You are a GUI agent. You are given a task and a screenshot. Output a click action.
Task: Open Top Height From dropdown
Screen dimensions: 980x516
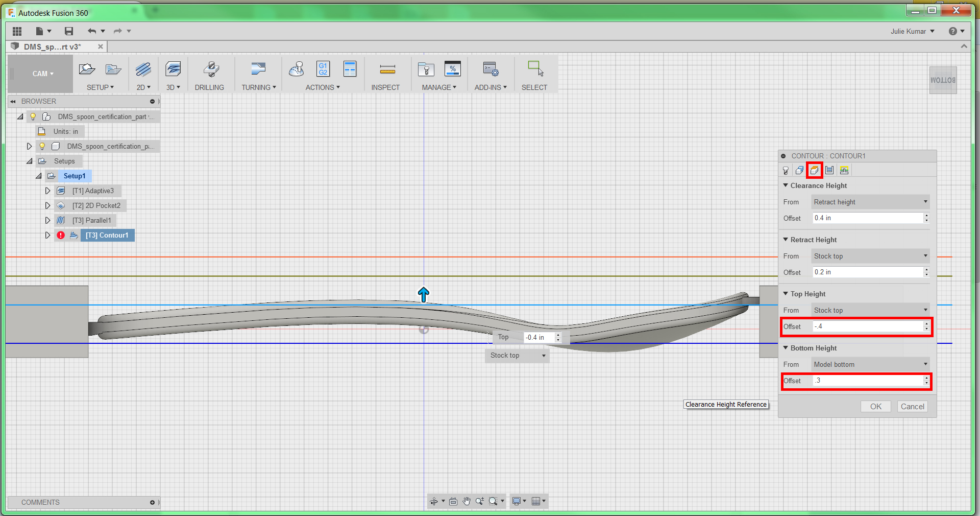(870, 310)
